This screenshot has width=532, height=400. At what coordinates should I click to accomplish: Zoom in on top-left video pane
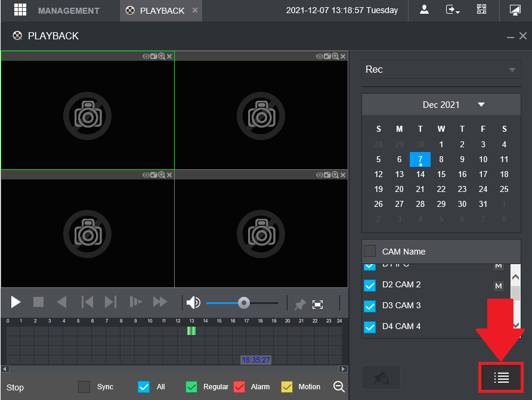(x=162, y=56)
